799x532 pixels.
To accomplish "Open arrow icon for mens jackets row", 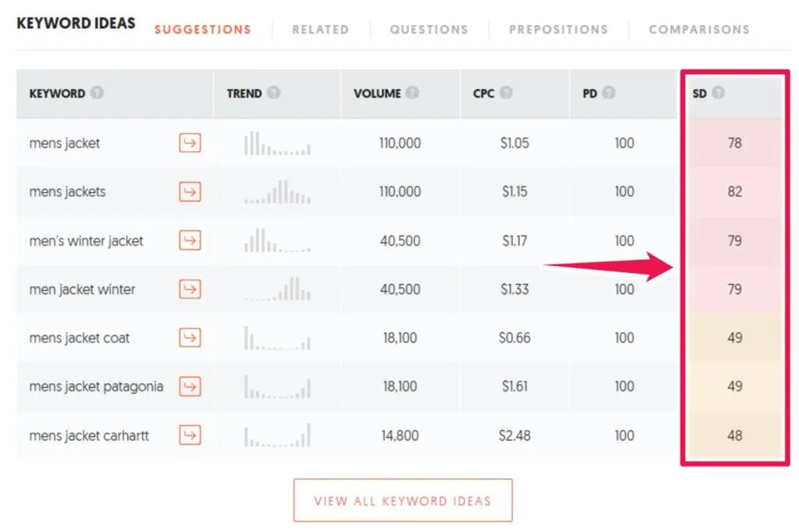I will [190, 191].
